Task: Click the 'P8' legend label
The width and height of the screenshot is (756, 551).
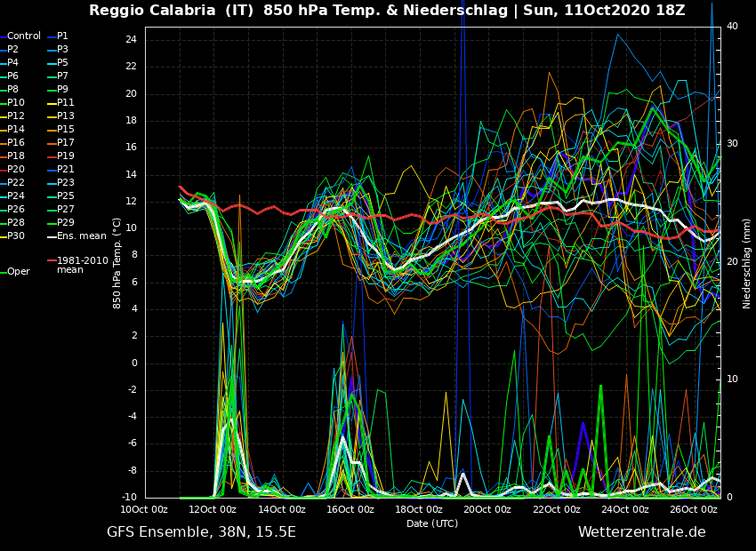Action: point(12,89)
